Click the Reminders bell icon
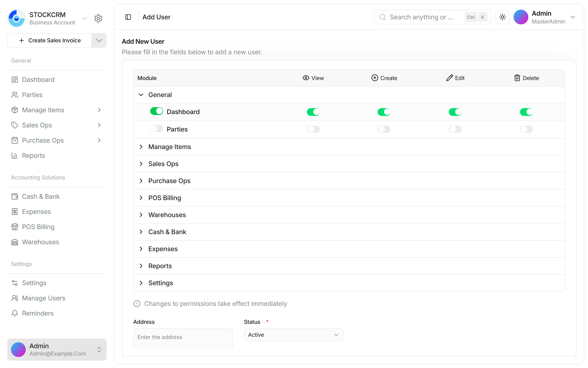Screen dimensions: 588x368 pyautogui.click(x=14, y=313)
